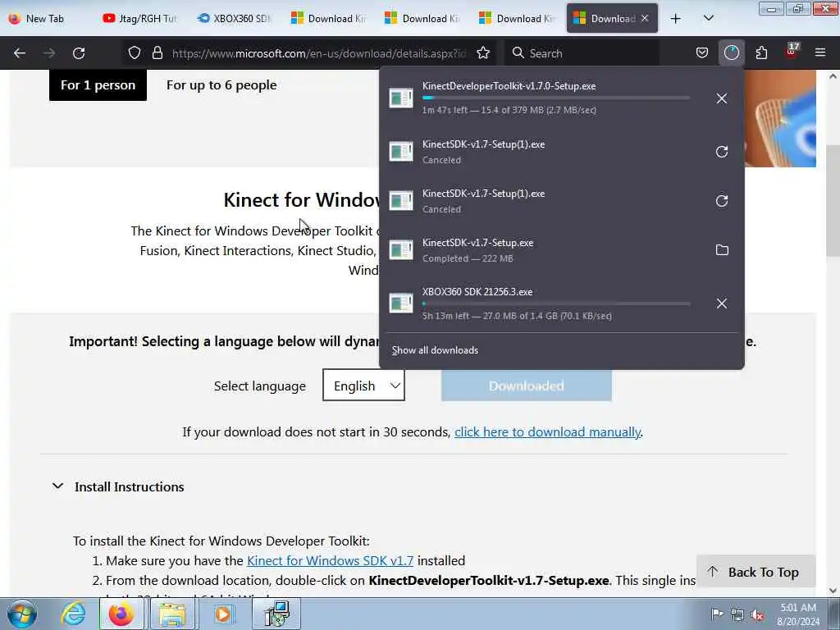Click the KinectDeveloperToolkit download progress bar
The width and height of the screenshot is (840, 630).
556,98
